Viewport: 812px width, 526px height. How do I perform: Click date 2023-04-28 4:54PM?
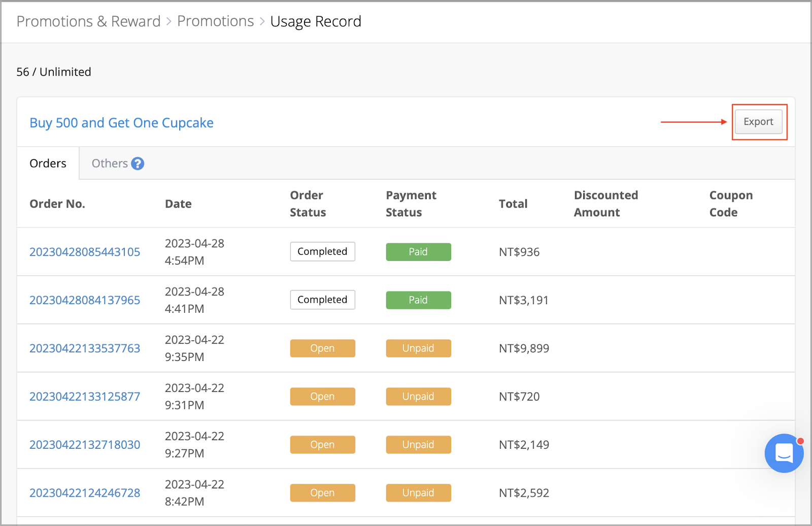pos(194,252)
